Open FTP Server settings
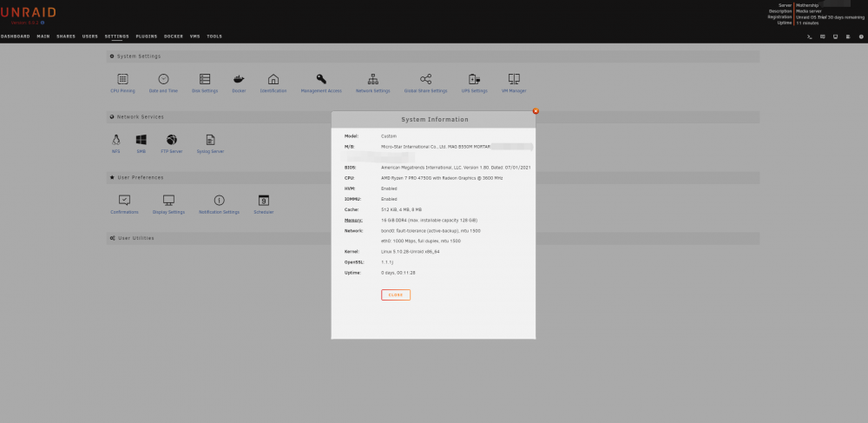Screen dimensions: 868x423 pyautogui.click(x=172, y=143)
